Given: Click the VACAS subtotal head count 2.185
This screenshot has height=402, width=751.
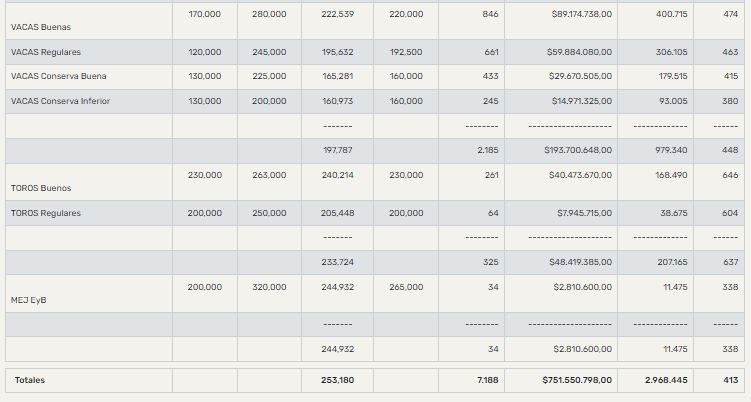Looking at the screenshot, I should point(488,150).
